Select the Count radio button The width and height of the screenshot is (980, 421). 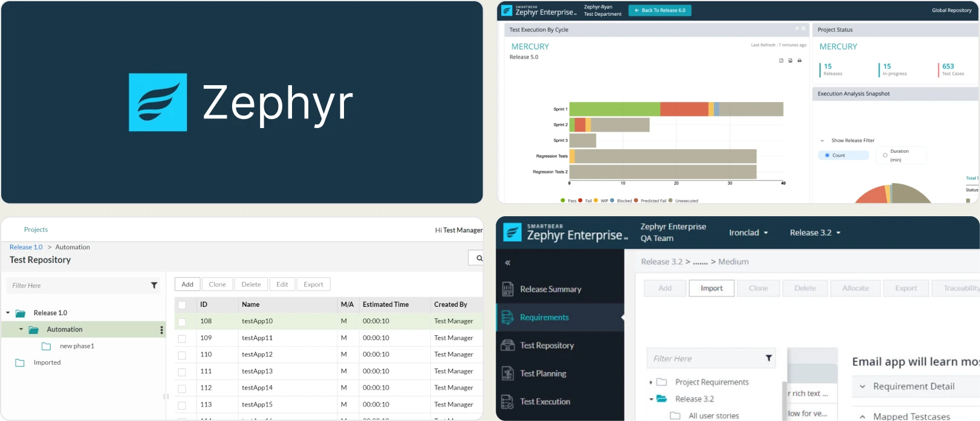tap(827, 155)
